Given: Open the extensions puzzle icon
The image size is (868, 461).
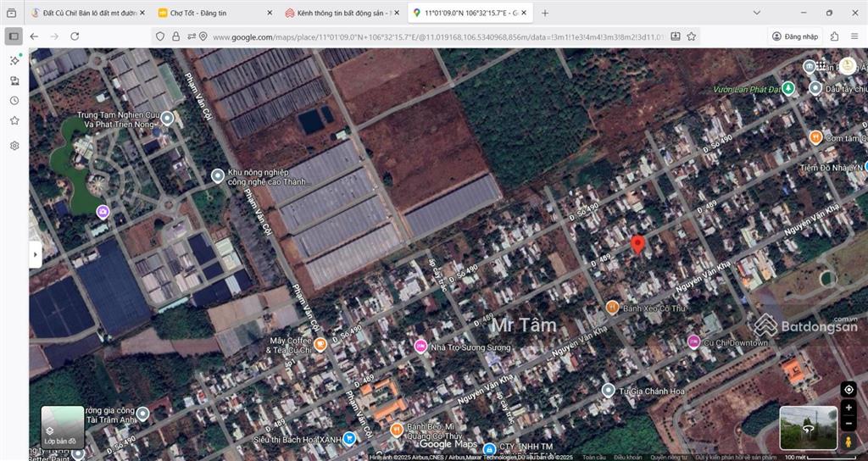Looking at the screenshot, I should (x=834, y=36).
